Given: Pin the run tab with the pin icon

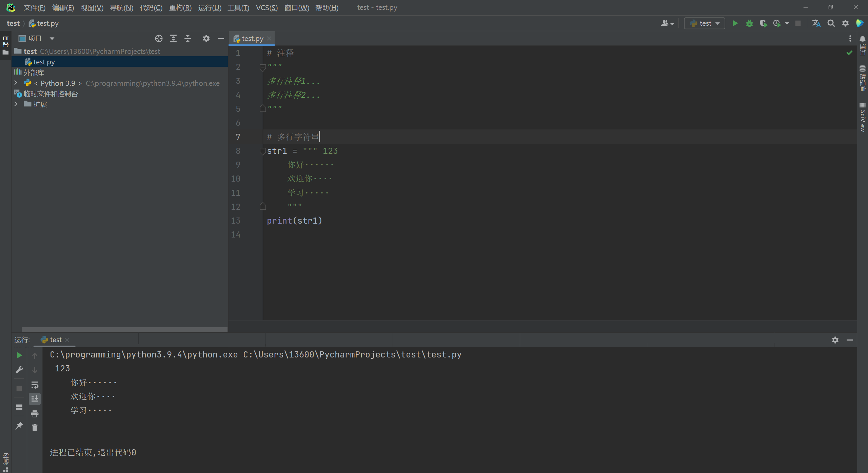Looking at the screenshot, I should tap(19, 426).
